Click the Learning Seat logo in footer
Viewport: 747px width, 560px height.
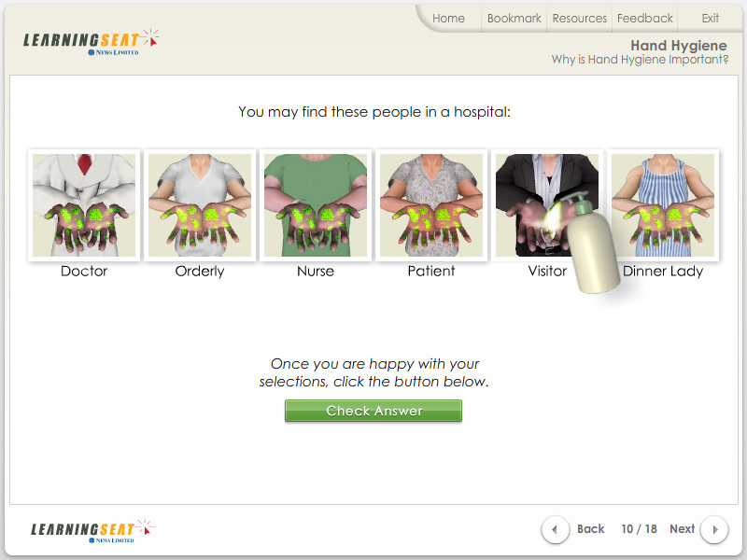92,531
